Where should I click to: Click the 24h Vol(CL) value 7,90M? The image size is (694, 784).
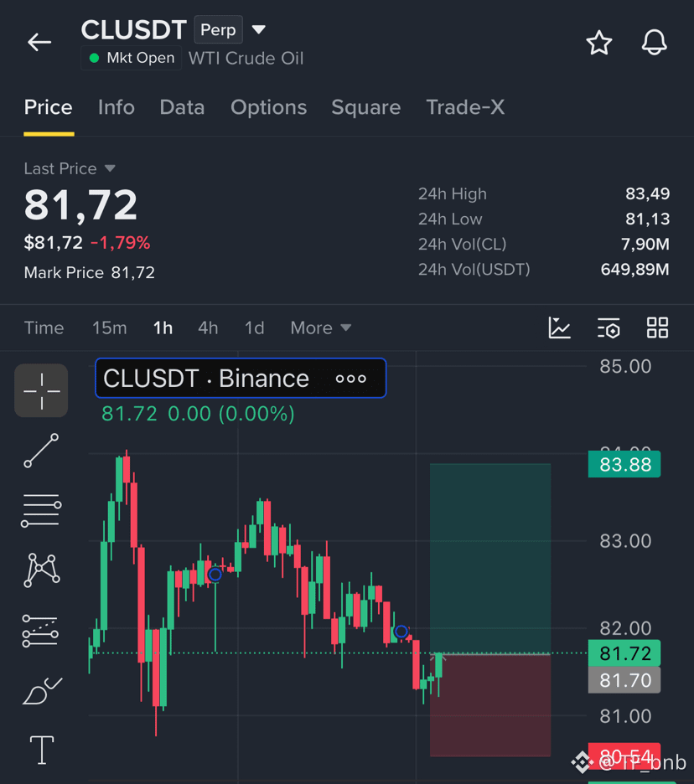[x=645, y=244]
